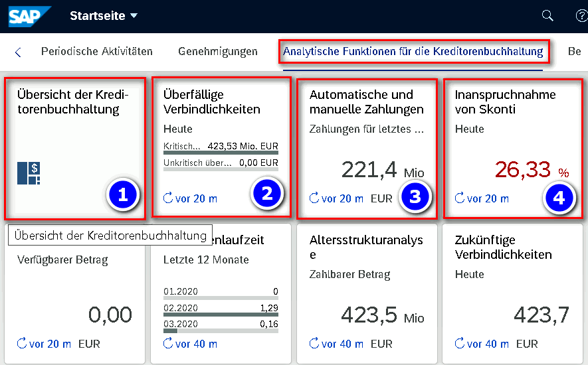Viewport: 588px width, 365px height.
Task: Click the Kritisch overdue progress bar
Action: tap(221, 153)
